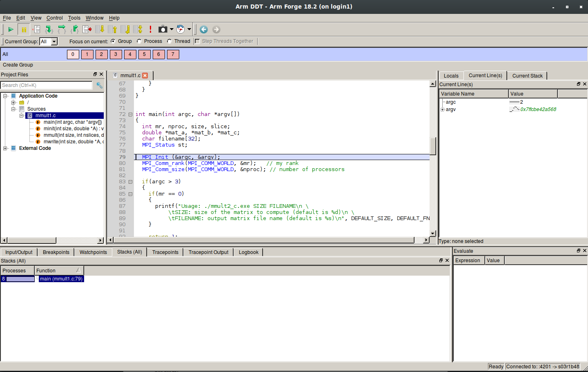
Task: Collapse the Sources tree node
Action: coord(13,109)
